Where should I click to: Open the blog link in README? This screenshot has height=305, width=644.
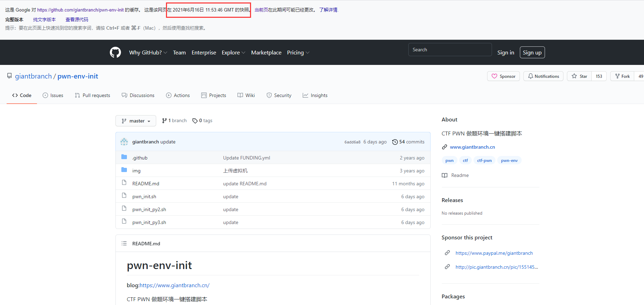(175, 285)
